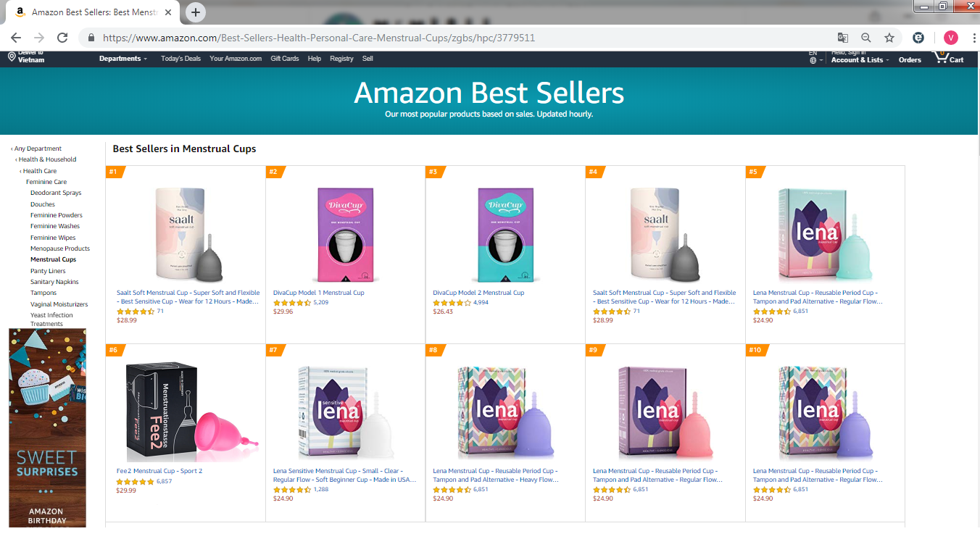Reload the current page
This screenshot has height=547, width=980.
click(x=62, y=38)
